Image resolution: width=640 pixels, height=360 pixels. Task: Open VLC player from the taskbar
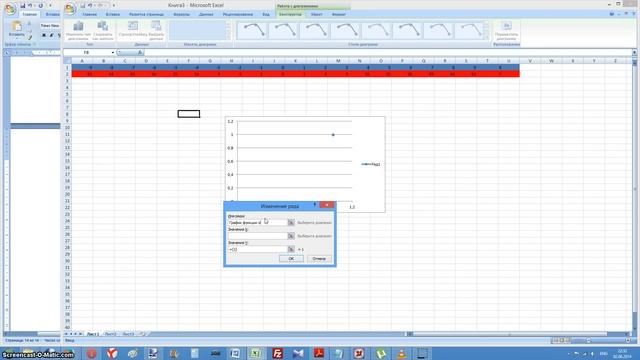tap(401, 353)
